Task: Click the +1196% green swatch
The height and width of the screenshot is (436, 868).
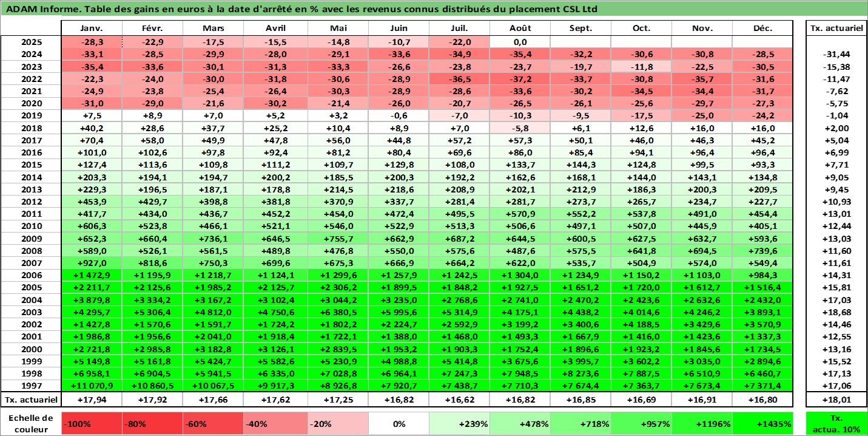Action: pos(702,424)
